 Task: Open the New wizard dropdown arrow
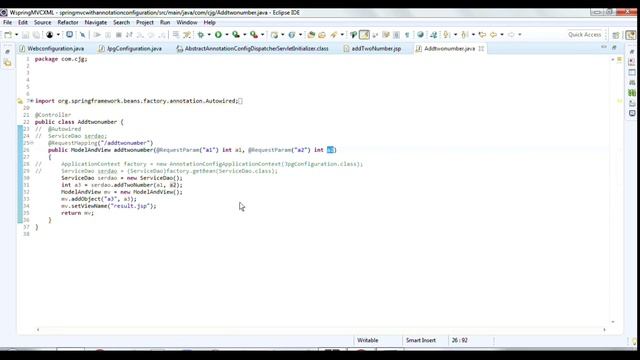(16, 35)
